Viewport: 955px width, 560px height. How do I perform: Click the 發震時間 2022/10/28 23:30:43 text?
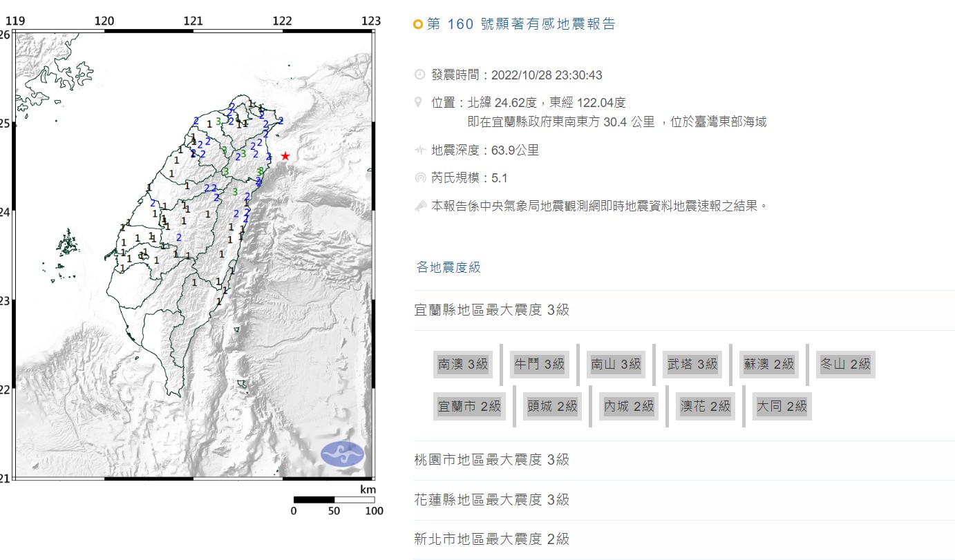(x=516, y=75)
